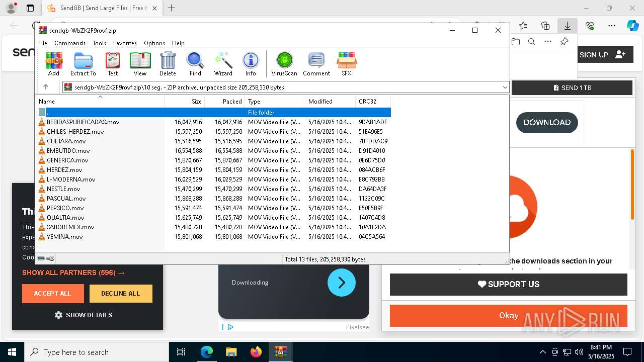Show hidden system tray icons
The height and width of the screenshot is (362, 644).
(x=542, y=352)
